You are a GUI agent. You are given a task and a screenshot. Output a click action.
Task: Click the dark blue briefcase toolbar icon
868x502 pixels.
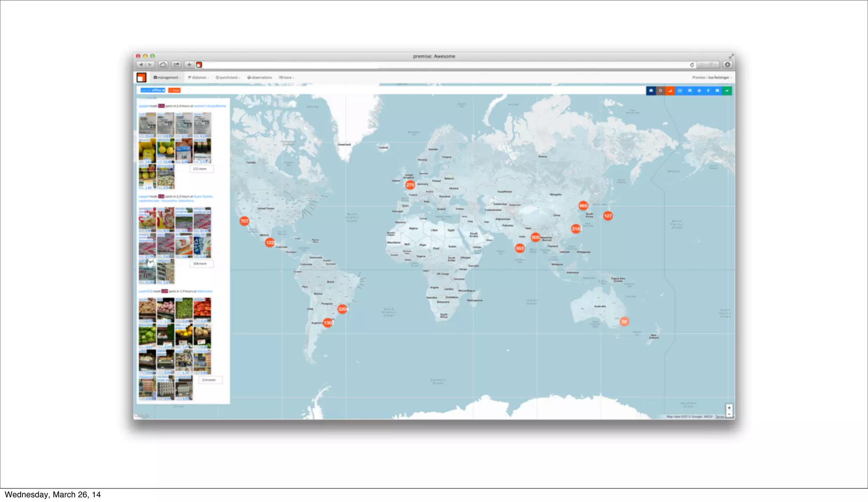tap(651, 91)
